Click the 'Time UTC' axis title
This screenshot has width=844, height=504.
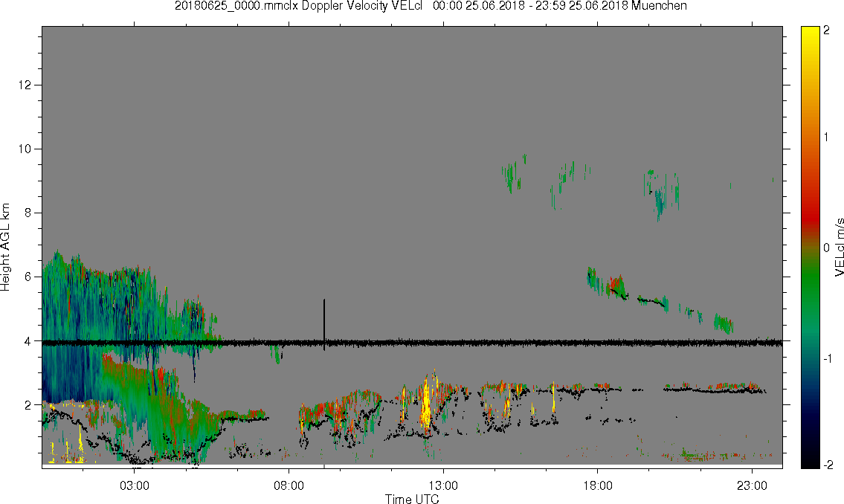(x=412, y=499)
